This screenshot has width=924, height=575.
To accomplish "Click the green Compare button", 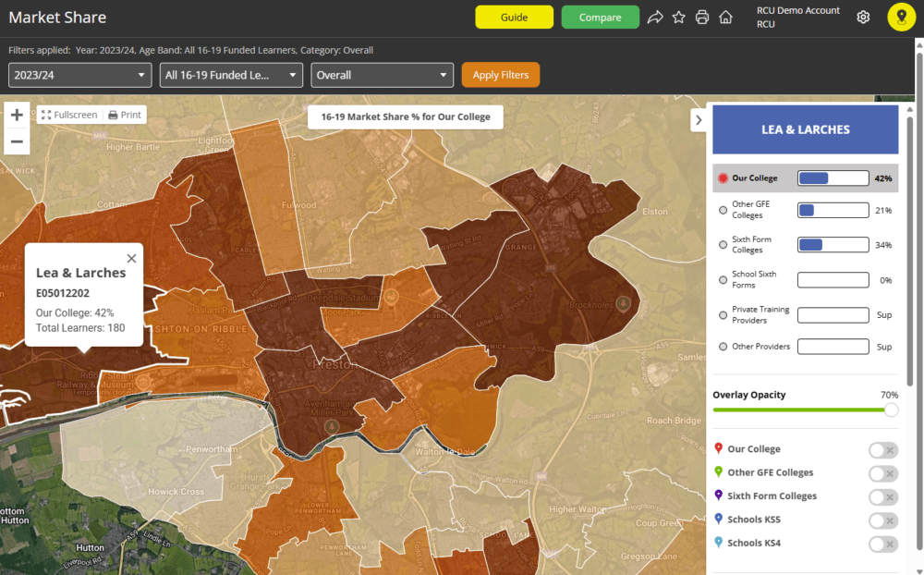I will (x=600, y=18).
